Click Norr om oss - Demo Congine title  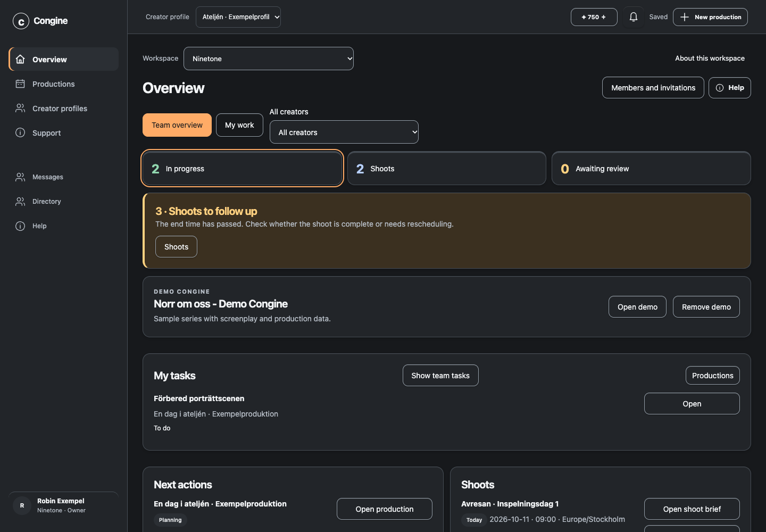point(221,304)
